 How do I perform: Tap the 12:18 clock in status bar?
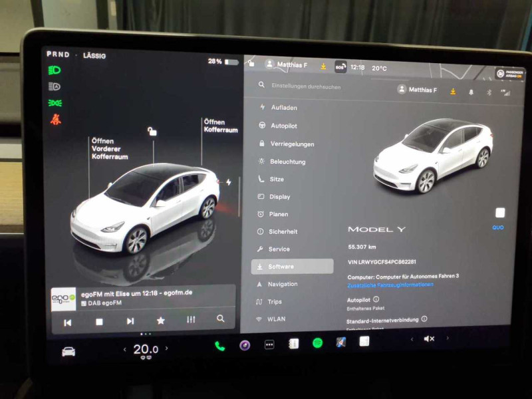click(x=357, y=67)
